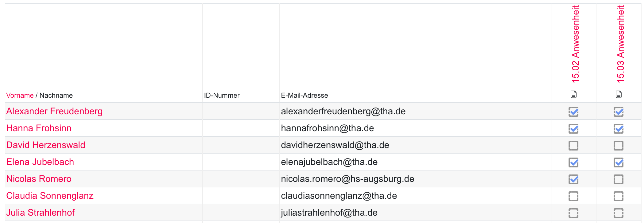Sort by Vorname column
The image size is (644, 223).
pyautogui.click(x=20, y=95)
